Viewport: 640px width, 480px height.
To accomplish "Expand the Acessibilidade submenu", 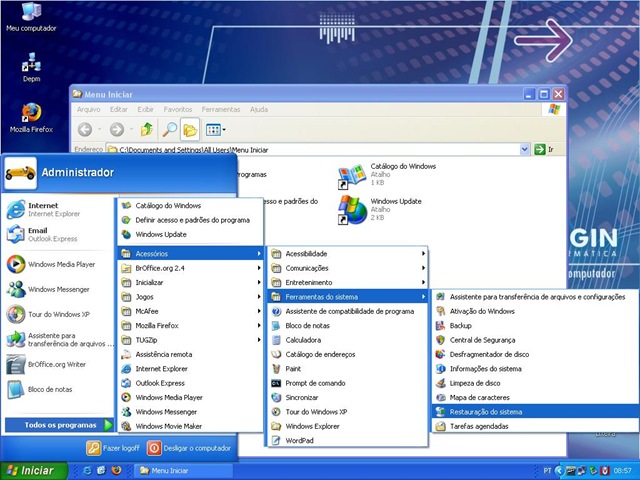I will [348, 253].
